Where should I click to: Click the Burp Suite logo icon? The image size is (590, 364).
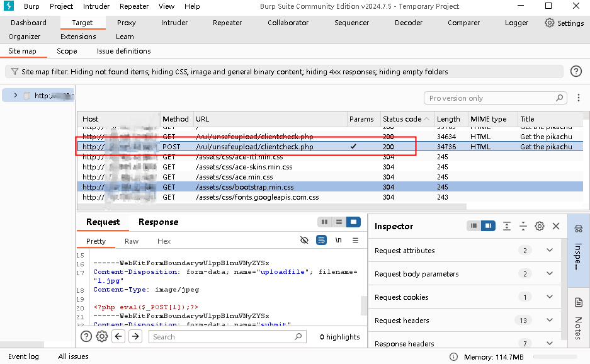coord(9,6)
